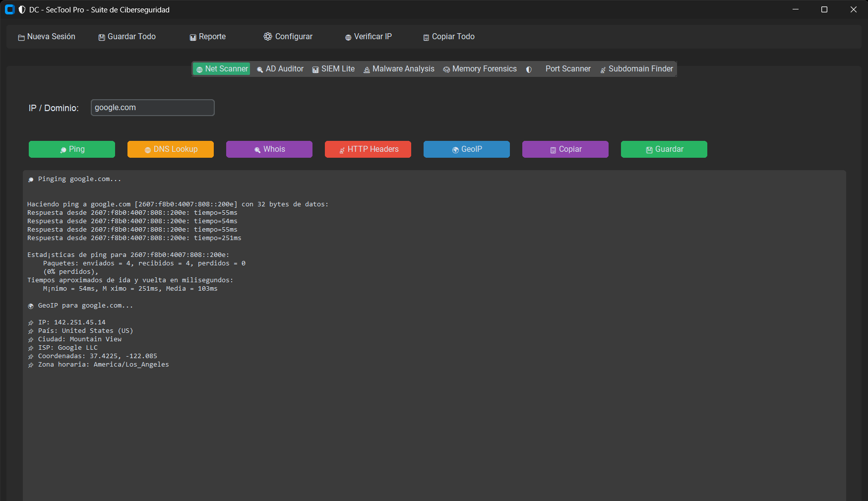The width and height of the screenshot is (868, 501).
Task: Click the shield icon in the title bar
Action: 22,10
